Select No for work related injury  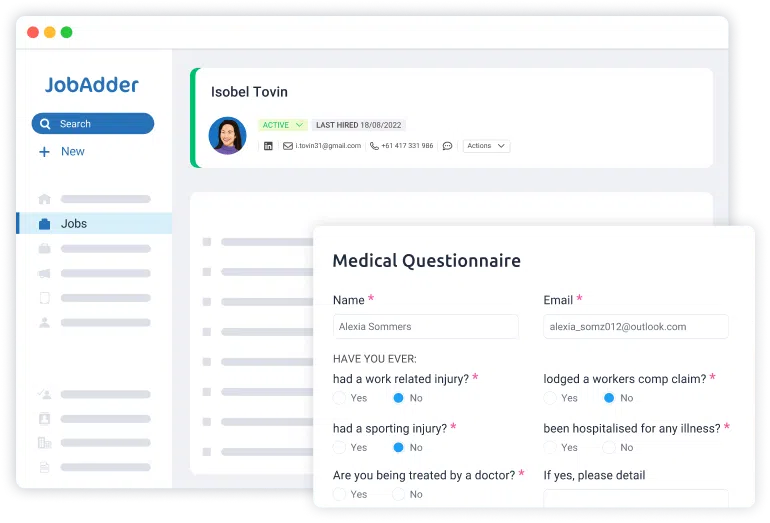point(398,398)
